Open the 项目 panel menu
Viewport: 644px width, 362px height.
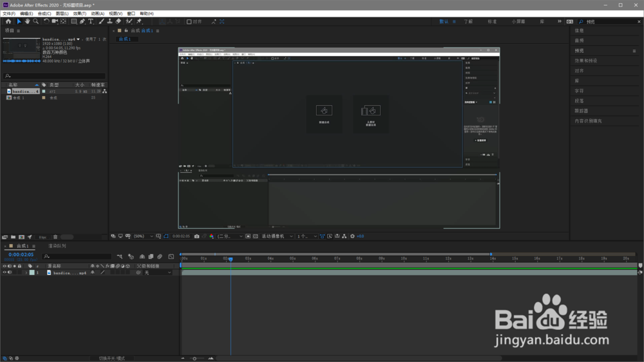click(x=19, y=31)
